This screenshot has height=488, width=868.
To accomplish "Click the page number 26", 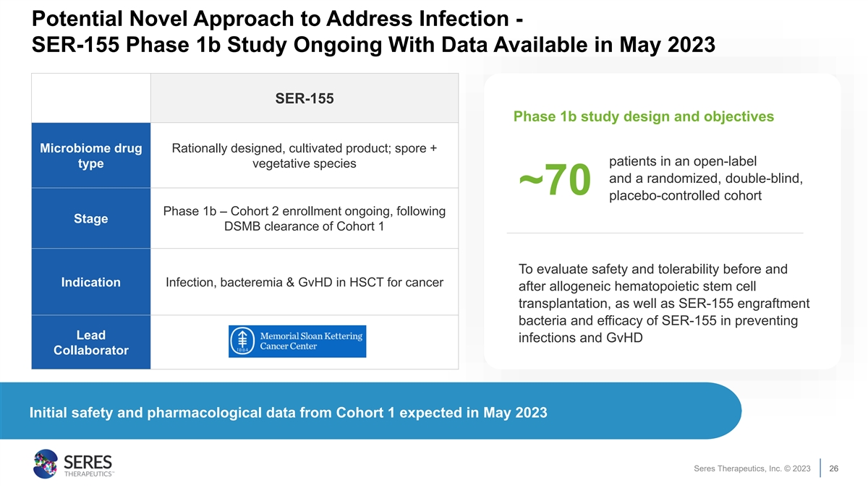I will click(x=833, y=468).
